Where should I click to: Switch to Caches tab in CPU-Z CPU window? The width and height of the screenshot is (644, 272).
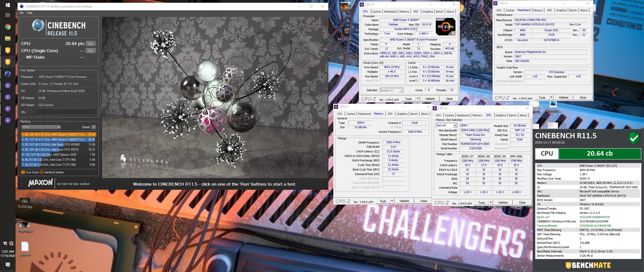(x=376, y=12)
